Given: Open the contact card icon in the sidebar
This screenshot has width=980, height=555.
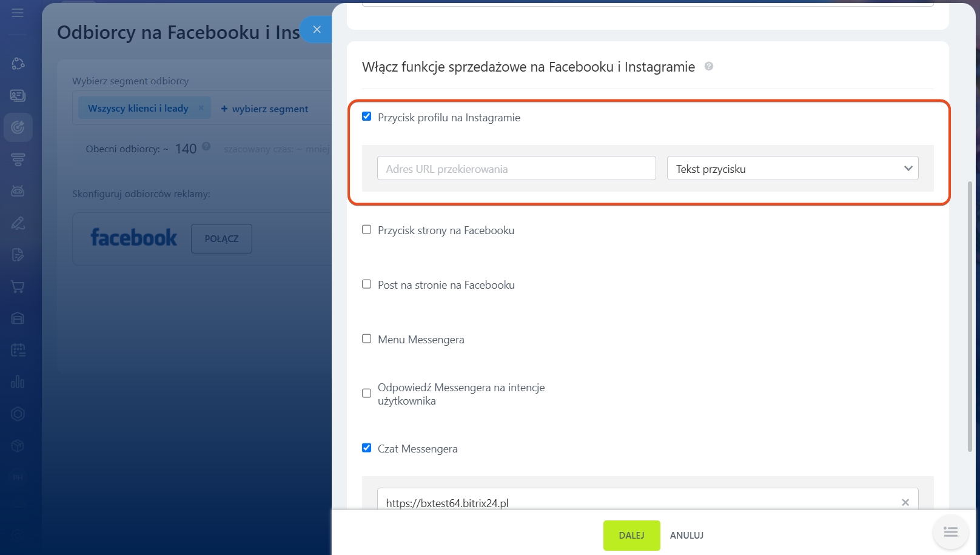Looking at the screenshot, I should point(18,95).
